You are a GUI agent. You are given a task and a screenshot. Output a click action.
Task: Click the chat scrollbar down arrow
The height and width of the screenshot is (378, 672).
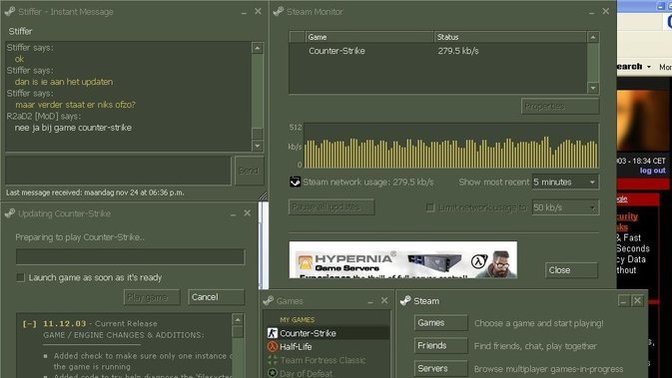(x=257, y=146)
